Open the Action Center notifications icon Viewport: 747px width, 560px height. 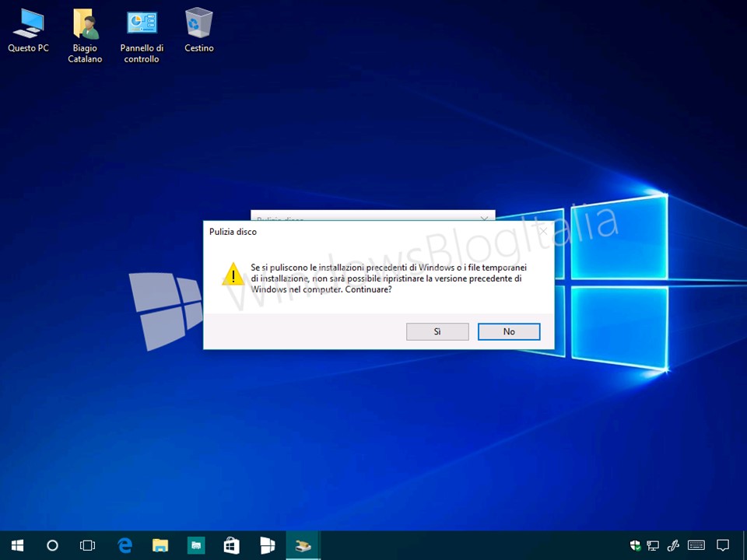click(x=723, y=546)
